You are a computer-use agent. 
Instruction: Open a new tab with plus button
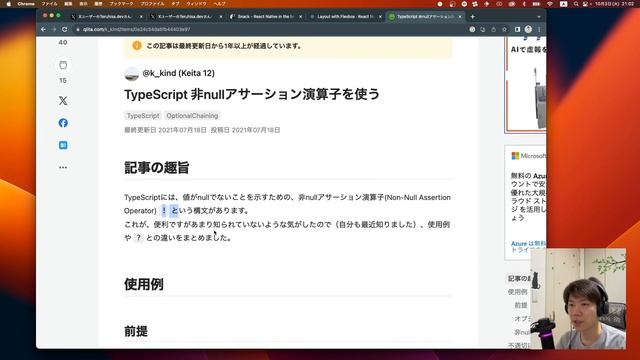coord(472,17)
